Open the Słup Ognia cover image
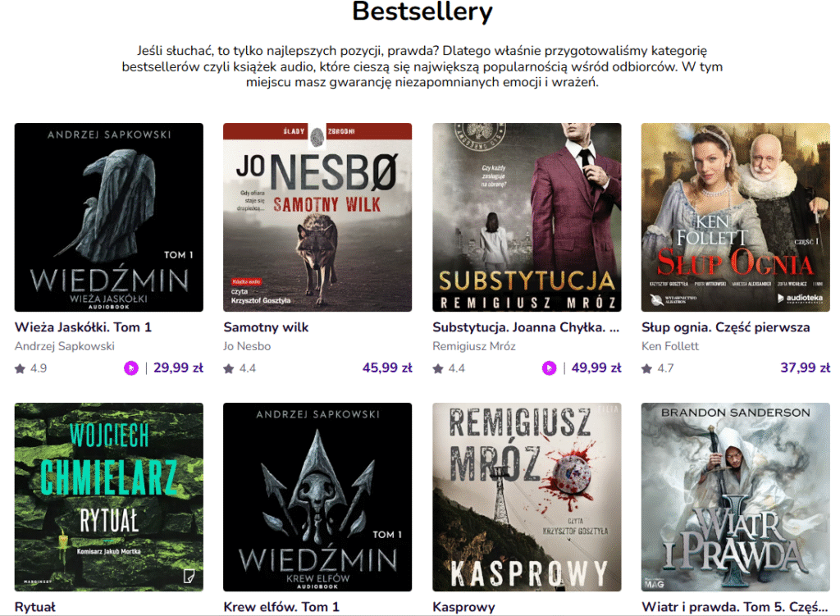The image size is (840, 616). pyautogui.click(x=736, y=217)
